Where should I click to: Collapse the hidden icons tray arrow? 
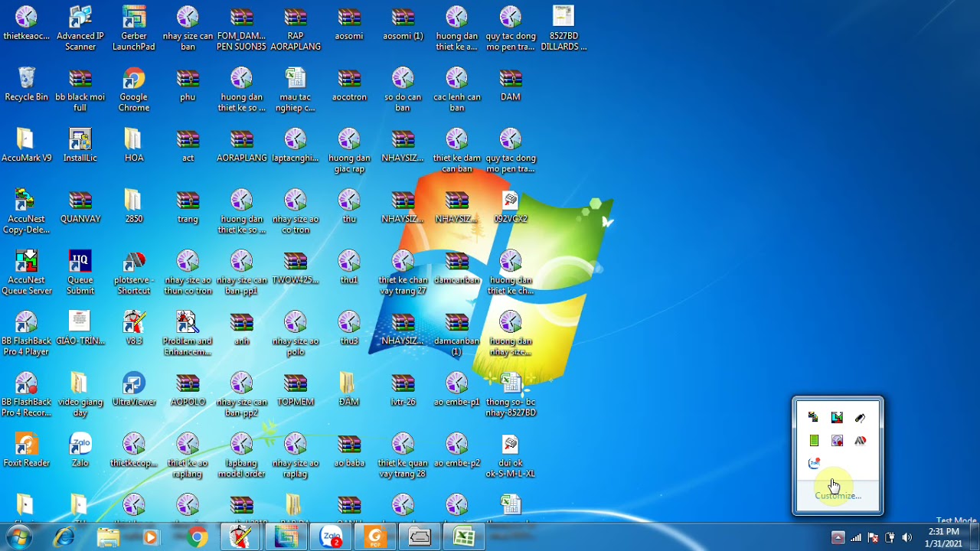click(x=838, y=537)
